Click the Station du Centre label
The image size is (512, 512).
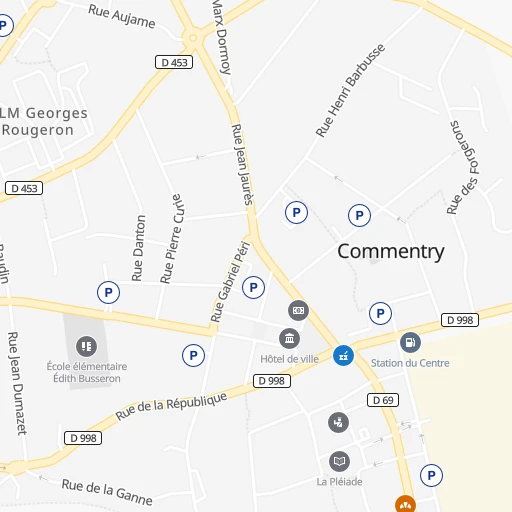tap(410, 363)
